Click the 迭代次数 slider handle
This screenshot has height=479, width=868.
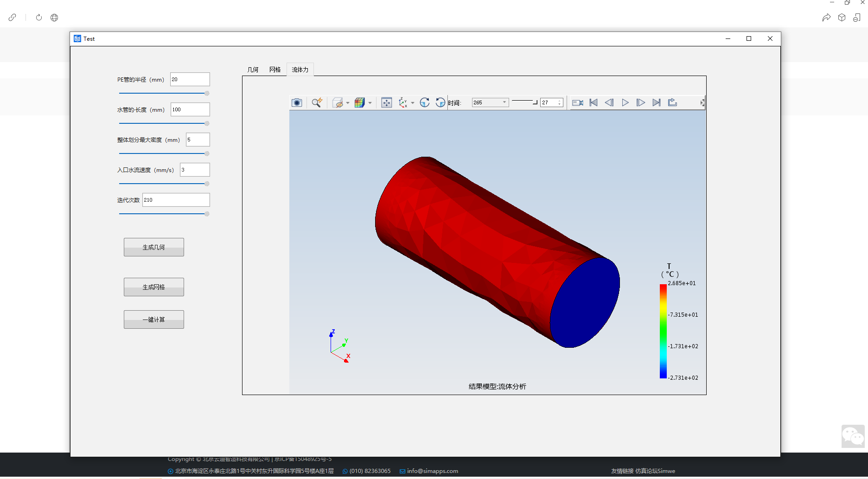click(x=207, y=214)
